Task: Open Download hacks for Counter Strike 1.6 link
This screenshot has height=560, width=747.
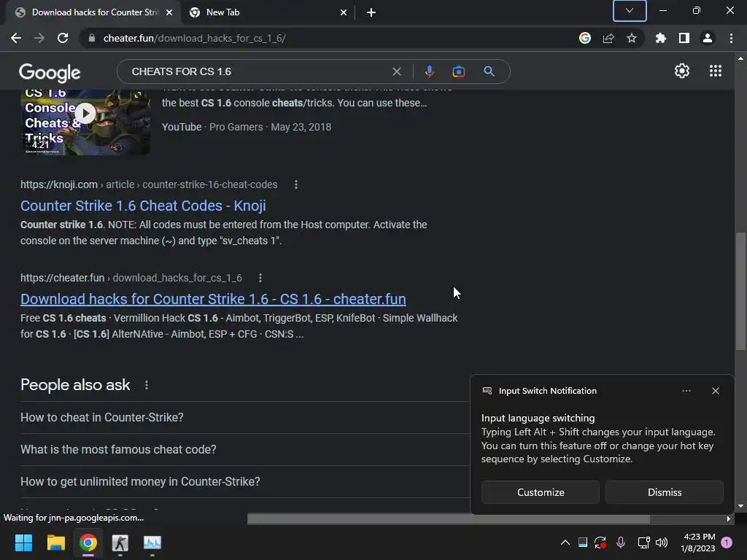Action: (213, 299)
